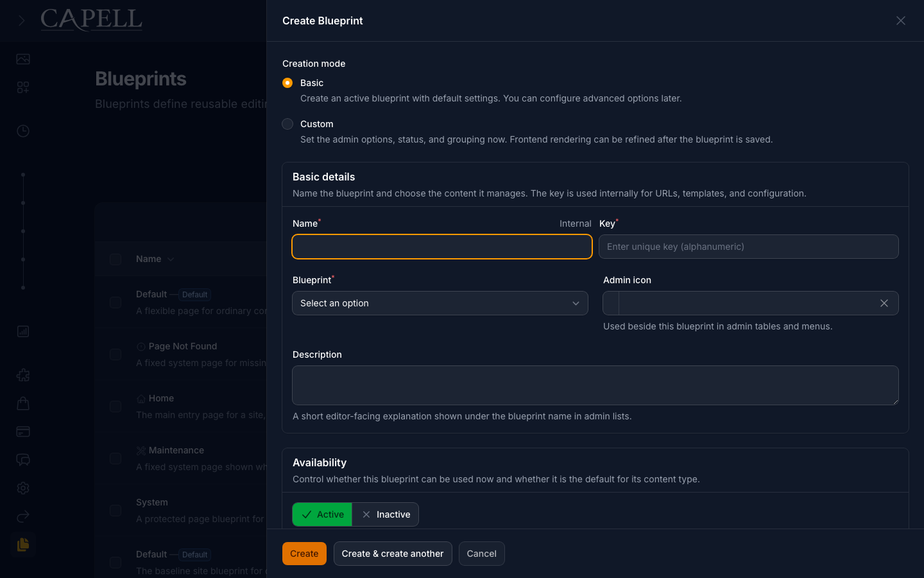Open the chat bubbles sidebar icon
The height and width of the screenshot is (578, 924).
pos(23,460)
